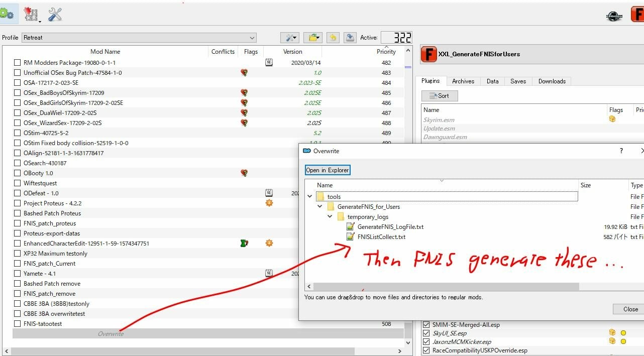Click the horizontal scrollbar in Overwrite dialog
Viewport: 644px width, 356px height.
tap(446, 286)
